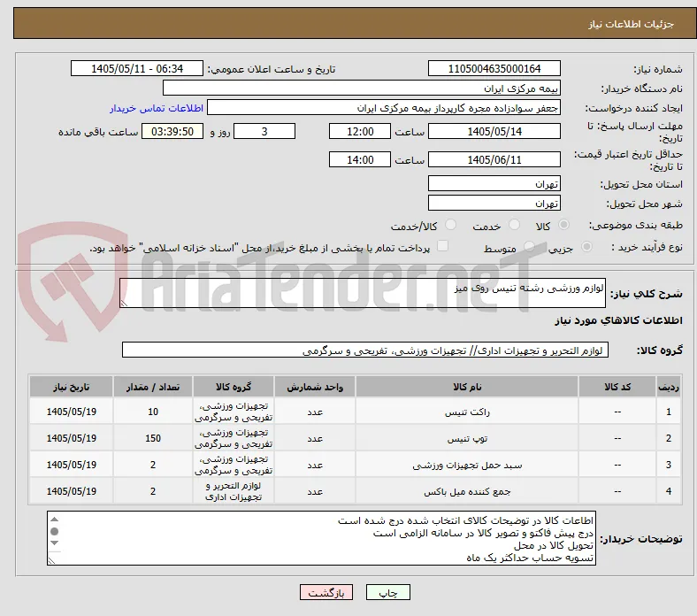The image size is (697, 616).
Task: Click the چاپ (print) button
Action: tap(387, 592)
